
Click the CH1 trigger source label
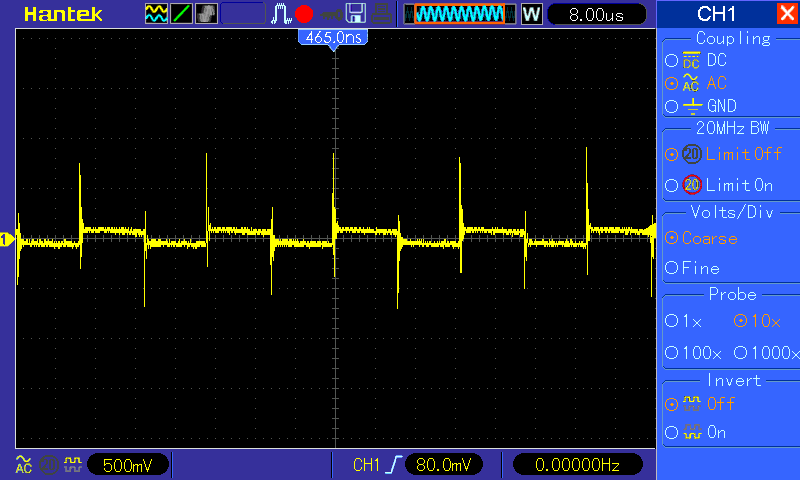coord(366,465)
